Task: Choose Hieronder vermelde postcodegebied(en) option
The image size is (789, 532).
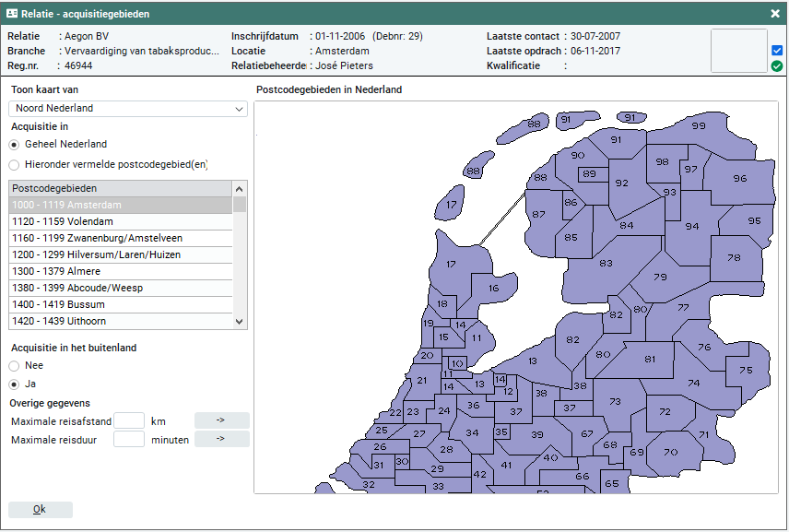Action: (x=14, y=165)
